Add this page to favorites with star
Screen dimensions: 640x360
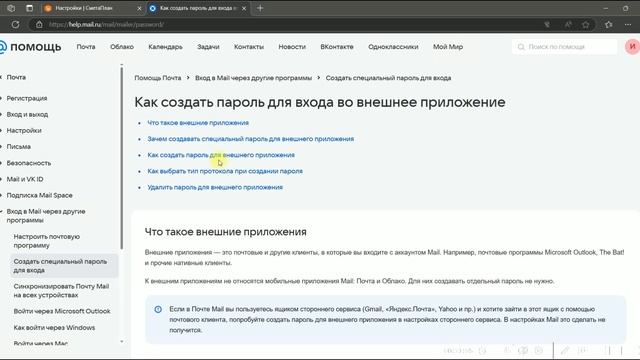pos(586,24)
